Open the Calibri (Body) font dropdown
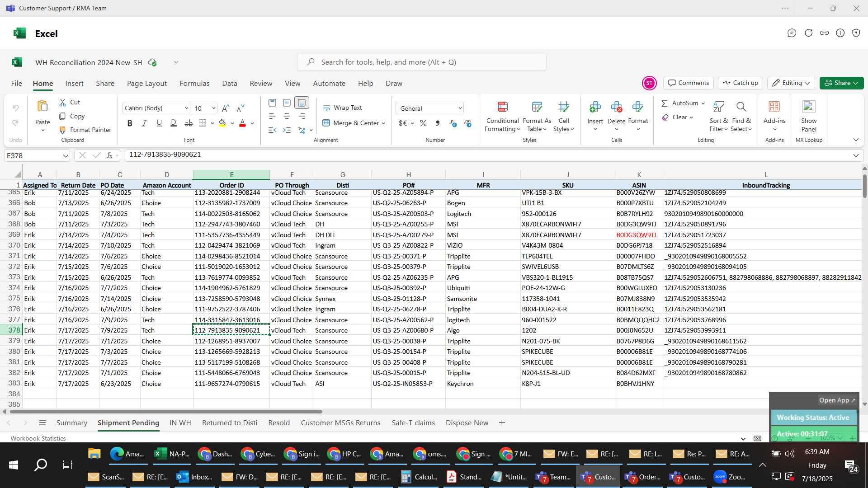The image size is (868, 488). [x=186, y=108]
